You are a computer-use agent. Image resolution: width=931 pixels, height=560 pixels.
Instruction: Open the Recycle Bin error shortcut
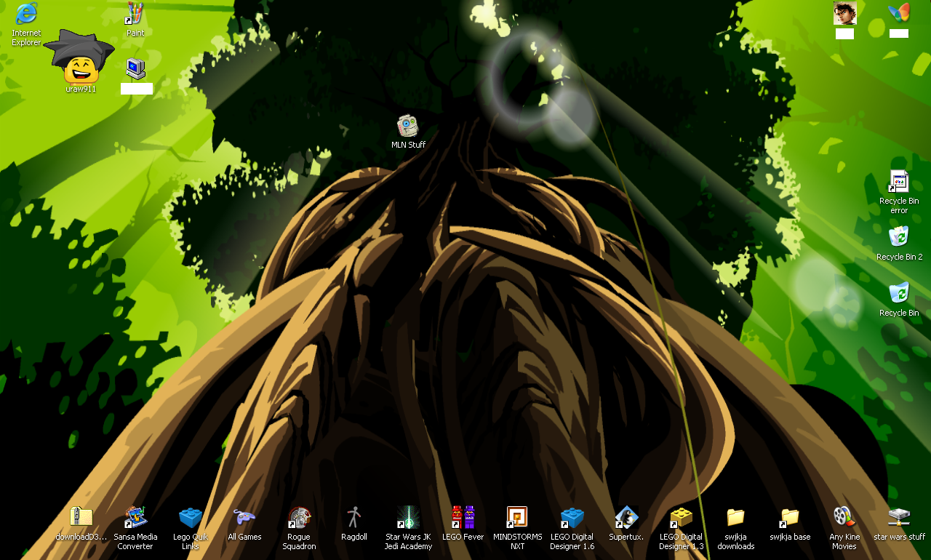coord(899,181)
